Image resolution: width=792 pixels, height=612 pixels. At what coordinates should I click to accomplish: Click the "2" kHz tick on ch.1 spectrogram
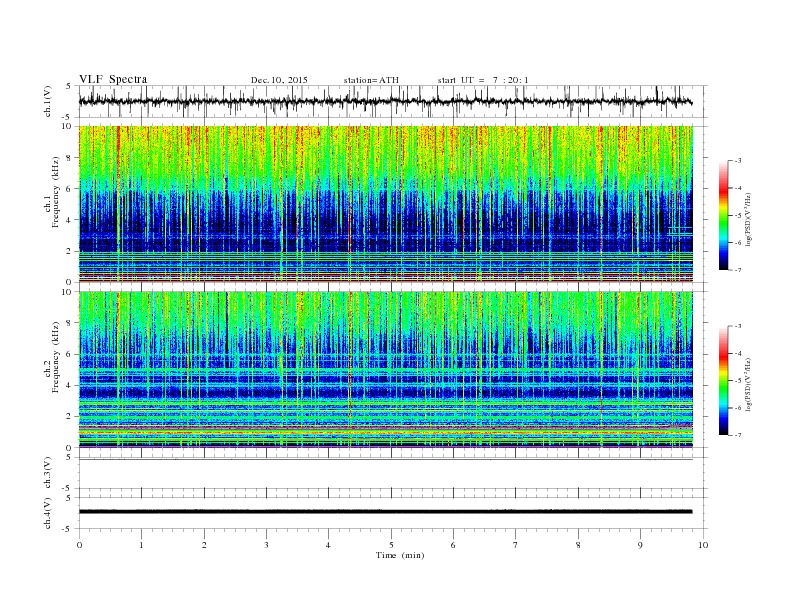pyautogui.click(x=70, y=251)
